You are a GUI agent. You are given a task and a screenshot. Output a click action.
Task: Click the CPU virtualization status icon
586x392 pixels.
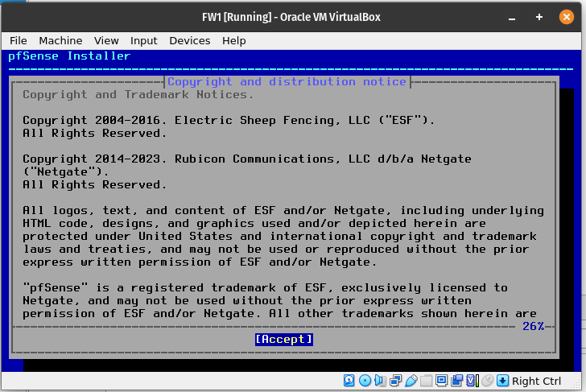click(x=472, y=381)
